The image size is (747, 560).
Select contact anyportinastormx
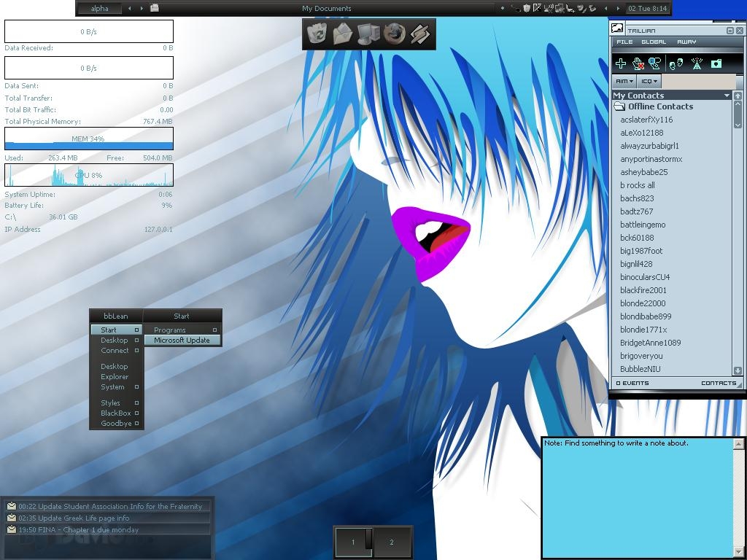point(651,159)
